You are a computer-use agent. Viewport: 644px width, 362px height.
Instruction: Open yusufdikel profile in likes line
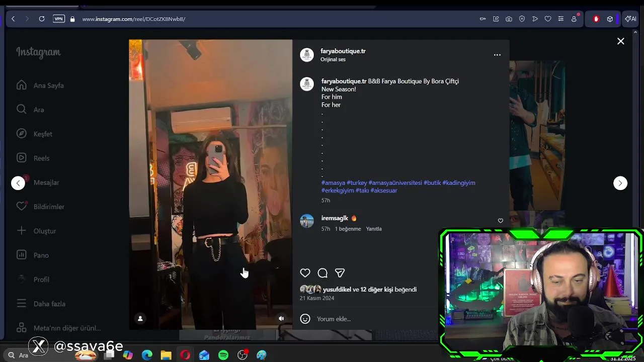(x=337, y=290)
